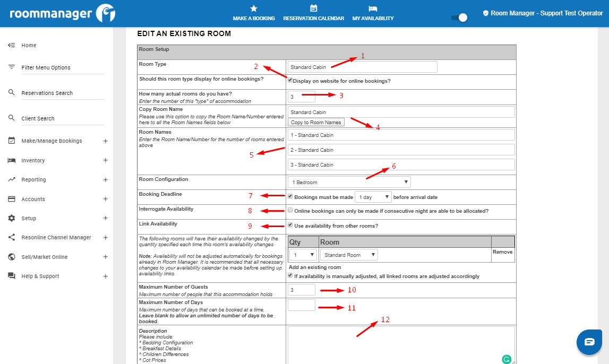Click the Reservations Search magnifier icon
Screen dimensions: 609x364
(x=12, y=92)
